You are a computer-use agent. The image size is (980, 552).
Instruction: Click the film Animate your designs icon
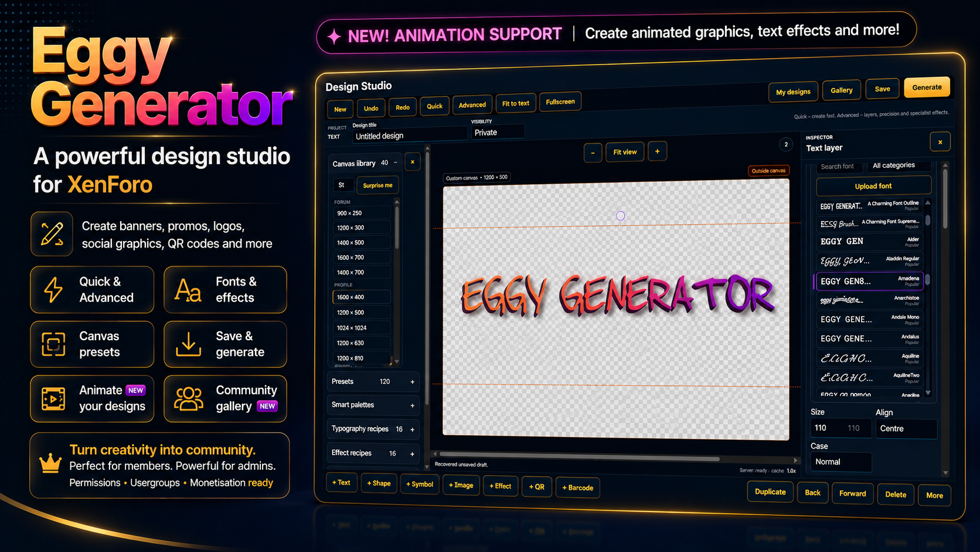click(53, 399)
